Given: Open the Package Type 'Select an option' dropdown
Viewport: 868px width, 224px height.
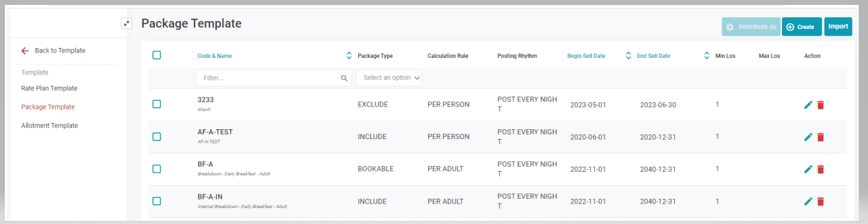Looking at the screenshot, I should pyautogui.click(x=389, y=78).
